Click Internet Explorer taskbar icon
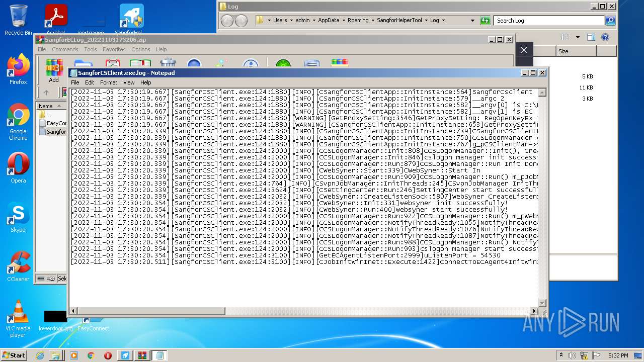 point(40,355)
